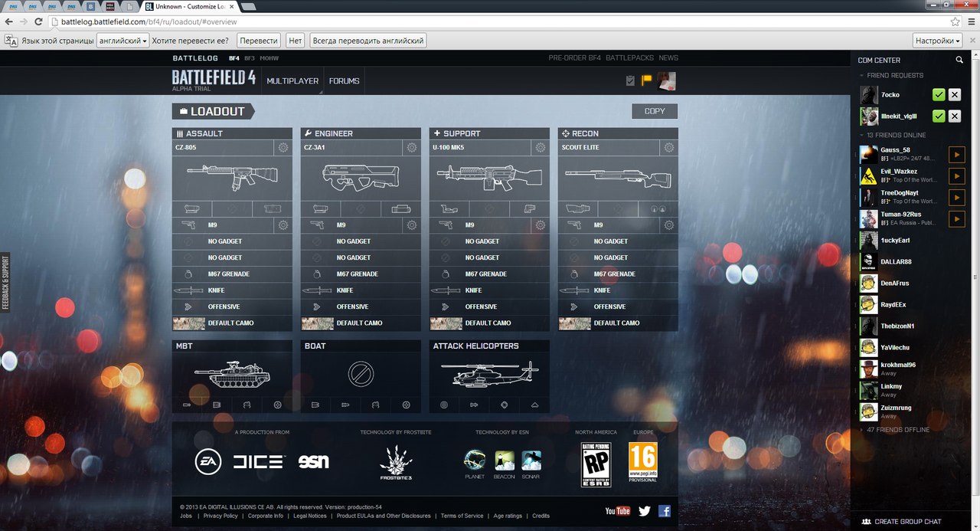Select Support Default Camo swatch row
Screen dimensions: 980x531
489,323
